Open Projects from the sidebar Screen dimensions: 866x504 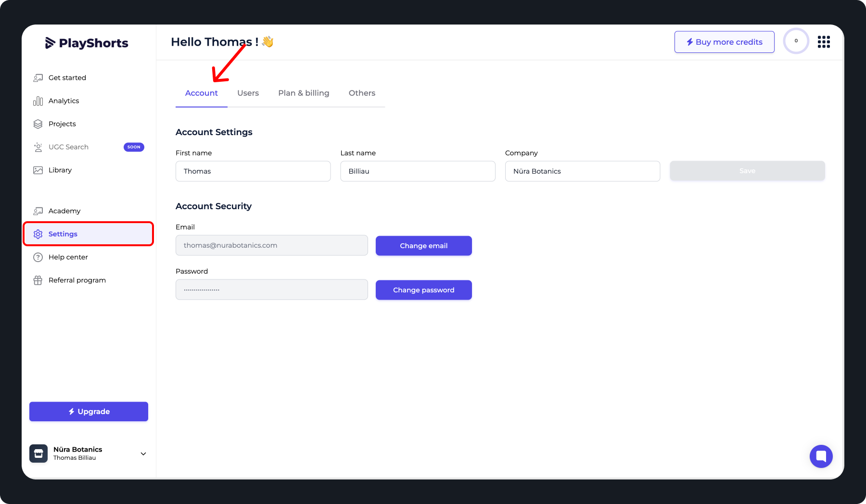89,124
